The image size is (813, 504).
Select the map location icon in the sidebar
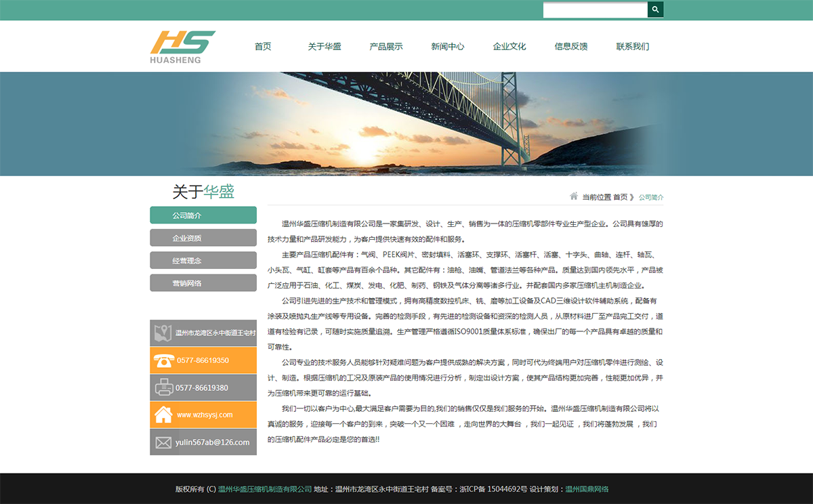pos(162,333)
